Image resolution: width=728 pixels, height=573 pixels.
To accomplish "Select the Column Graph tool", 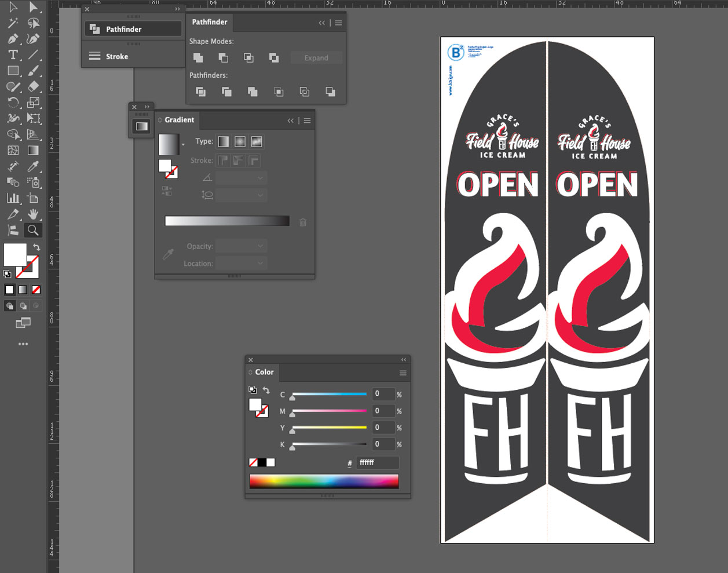I will tap(13, 198).
